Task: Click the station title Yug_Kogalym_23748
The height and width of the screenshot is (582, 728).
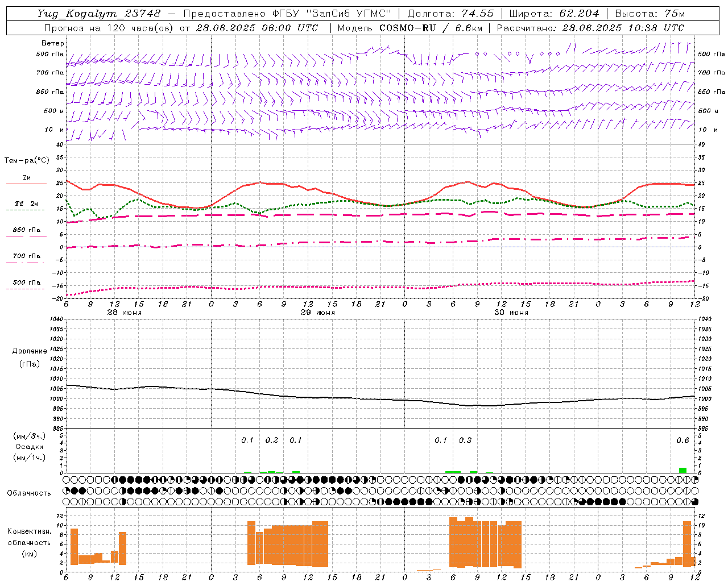Action: pos(99,14)
